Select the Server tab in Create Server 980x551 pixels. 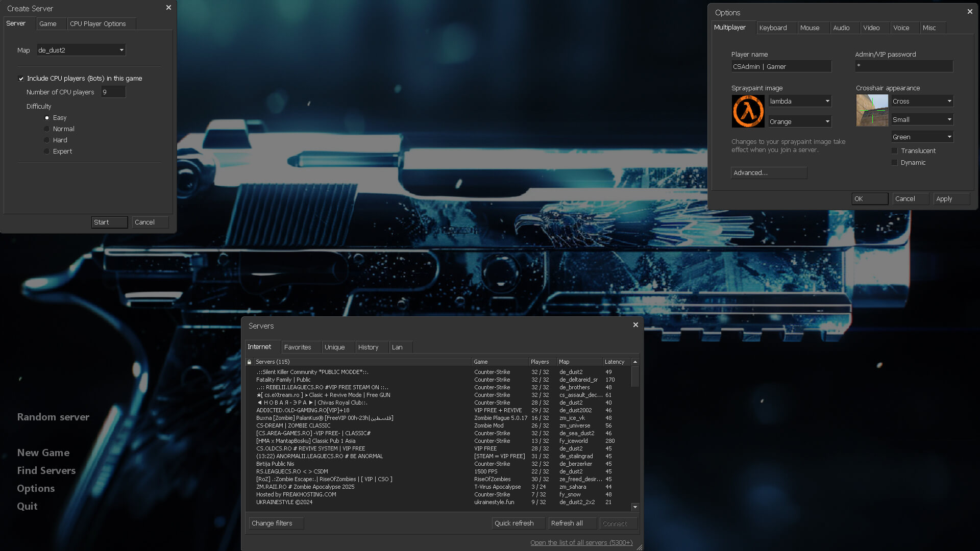(x=19, y=23)
